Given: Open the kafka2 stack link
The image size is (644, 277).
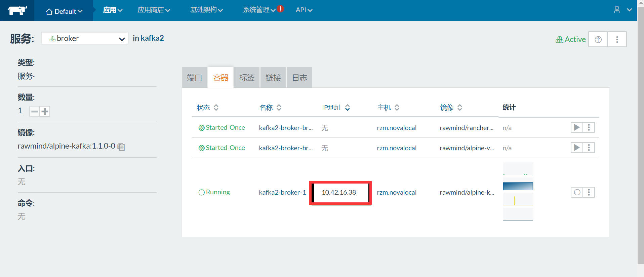Looking at the screenshot, I should click(152, 38).
